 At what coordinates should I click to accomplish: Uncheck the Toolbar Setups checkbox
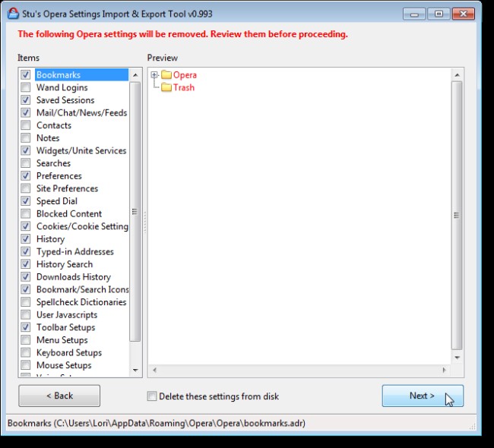point(26,327)
